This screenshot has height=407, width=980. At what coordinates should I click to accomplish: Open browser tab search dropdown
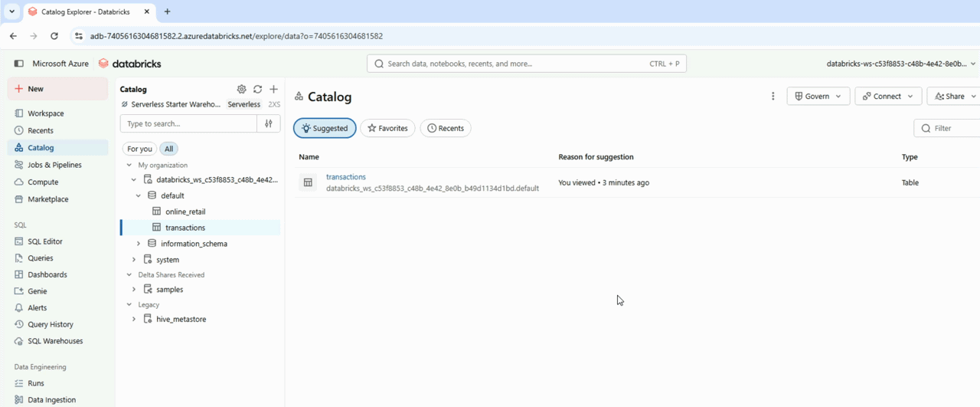[12, 11]
